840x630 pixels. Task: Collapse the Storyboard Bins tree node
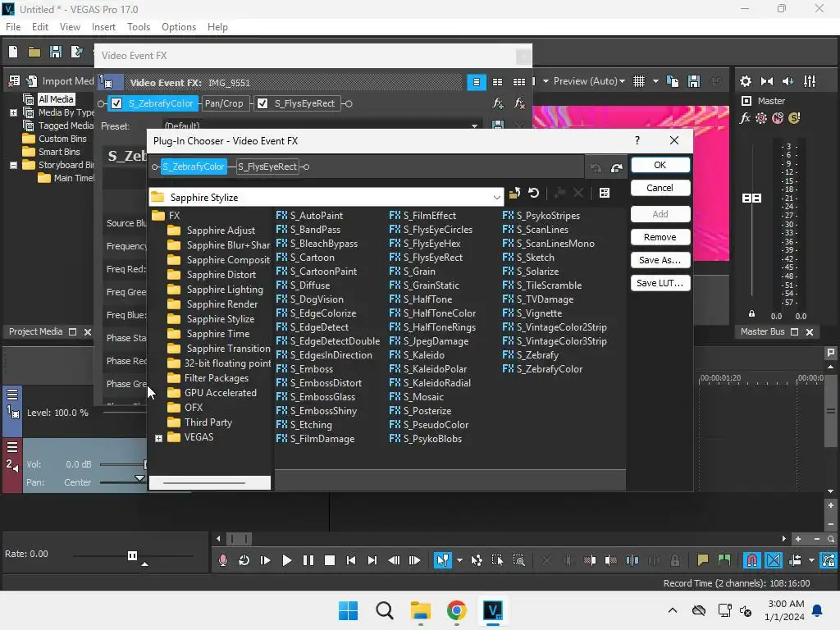(x=13, y=166)
